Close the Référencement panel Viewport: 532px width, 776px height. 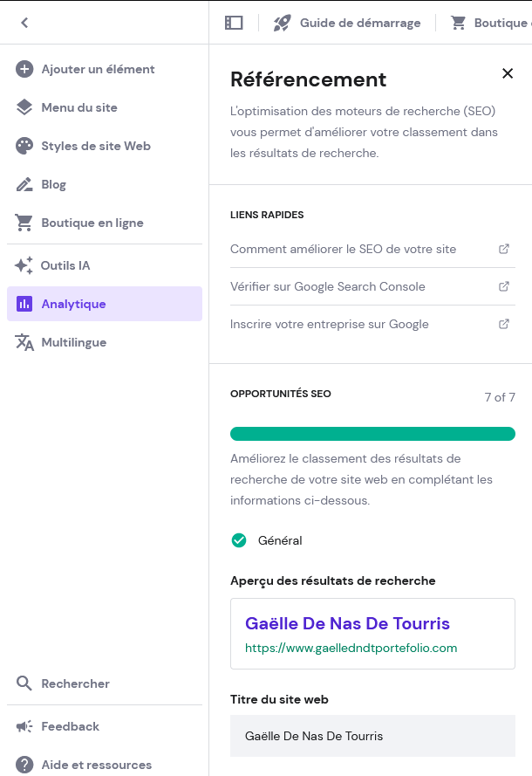click(x=508, y=73)
